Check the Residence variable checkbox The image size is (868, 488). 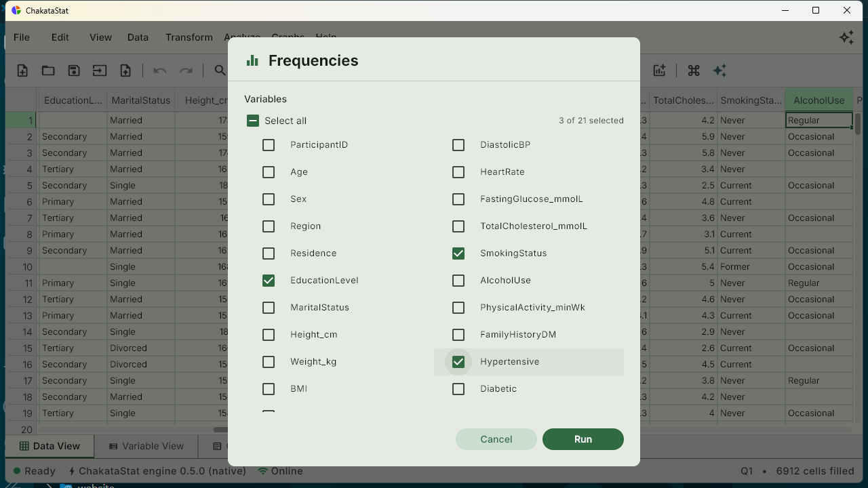[x=269, y=253]
